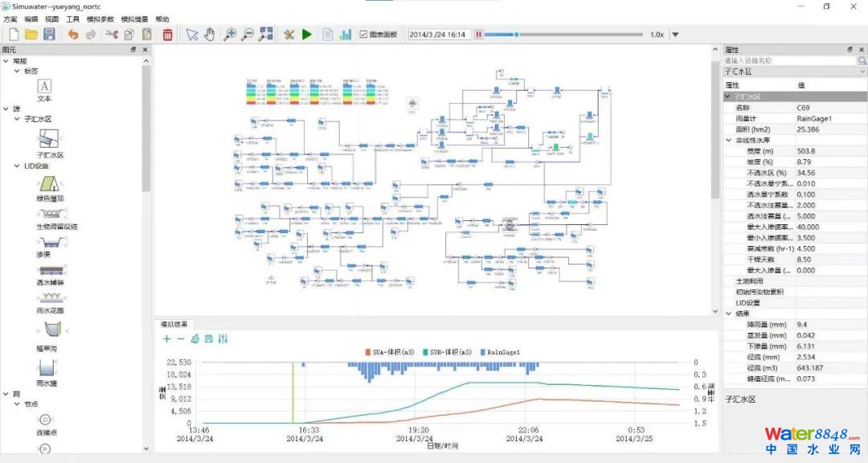This screenshot has height=463, width=868.
Task: Click the save floppy disk icon
Action: coord(49,35)
